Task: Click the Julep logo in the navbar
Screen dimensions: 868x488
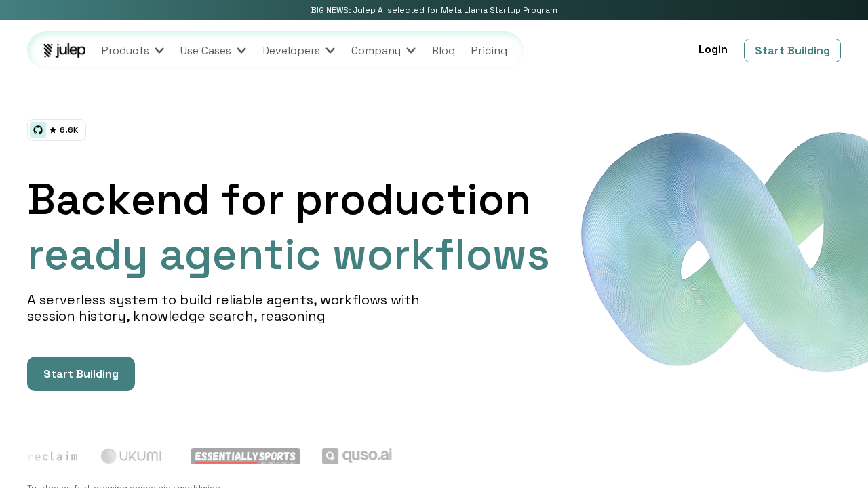Action: coord(64,50)
